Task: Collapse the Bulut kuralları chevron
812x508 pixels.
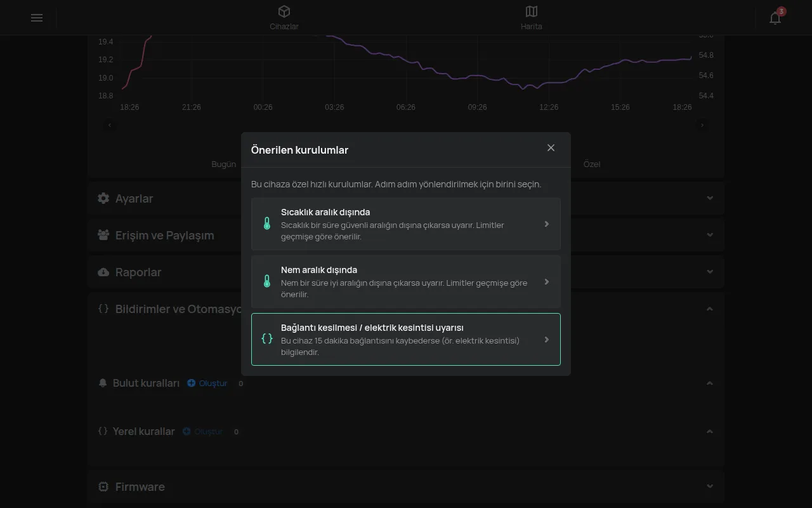Action: tap(710, 383)
